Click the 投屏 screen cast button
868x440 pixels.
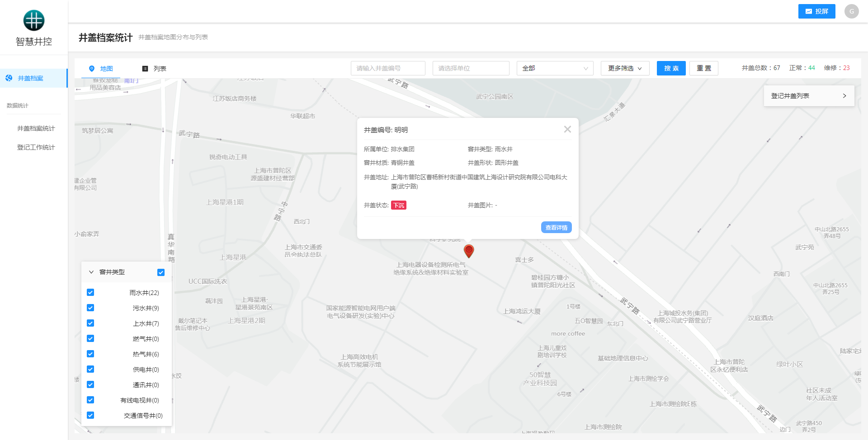[x=816, y=11]
